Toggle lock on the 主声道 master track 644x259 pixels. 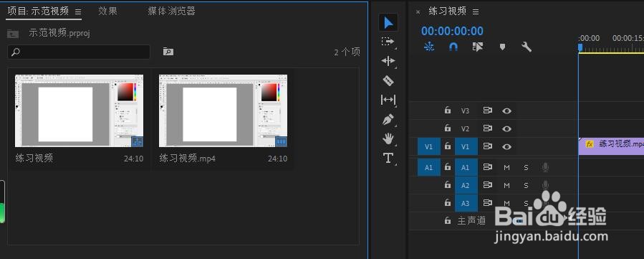pyautogui.click(x=448, y=221)
